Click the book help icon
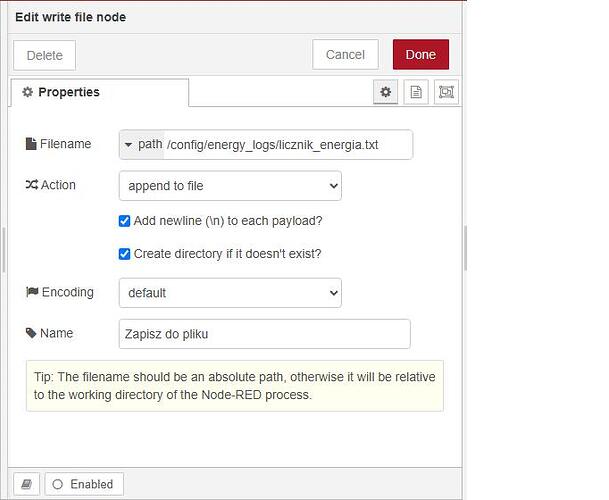The image size is (609, 500). click(26, 484)
